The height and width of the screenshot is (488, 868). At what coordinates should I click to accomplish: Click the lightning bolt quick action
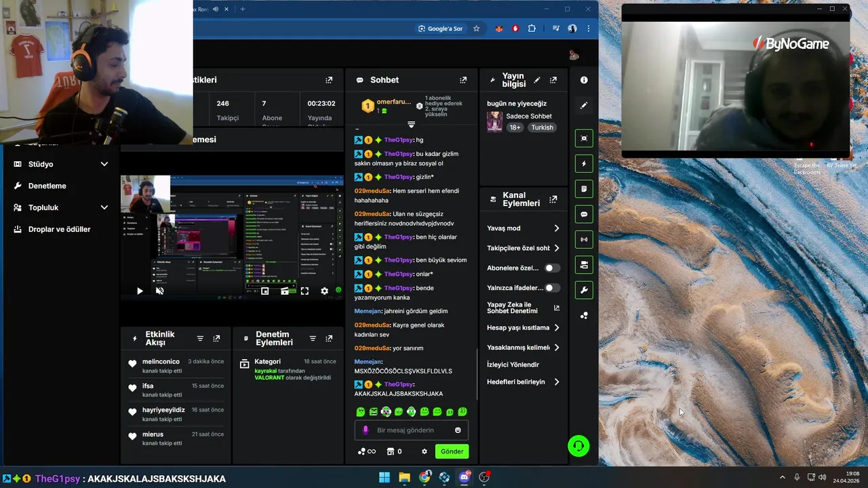584,163
